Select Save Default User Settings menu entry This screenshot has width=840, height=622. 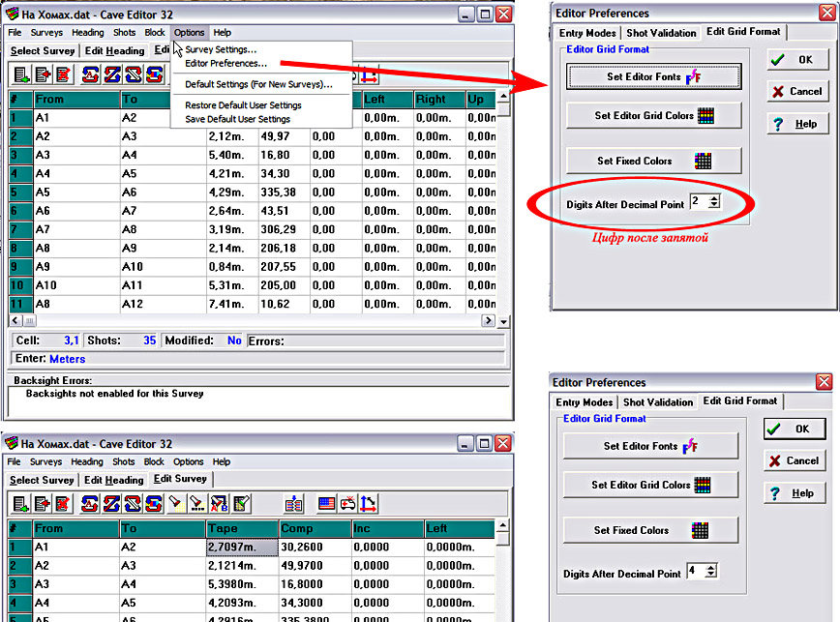pyautogui.click(x=237, y=119)
